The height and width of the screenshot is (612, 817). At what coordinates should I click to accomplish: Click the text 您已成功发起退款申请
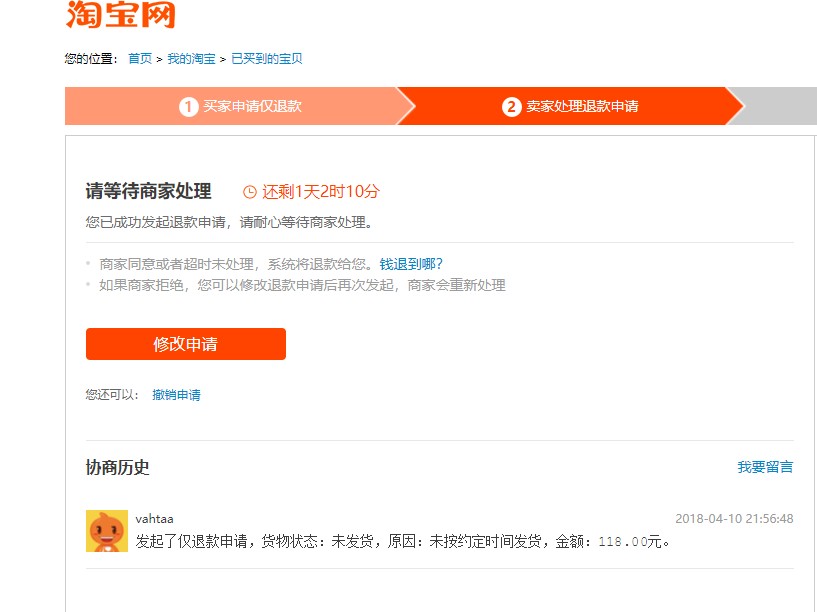(155, 222)
